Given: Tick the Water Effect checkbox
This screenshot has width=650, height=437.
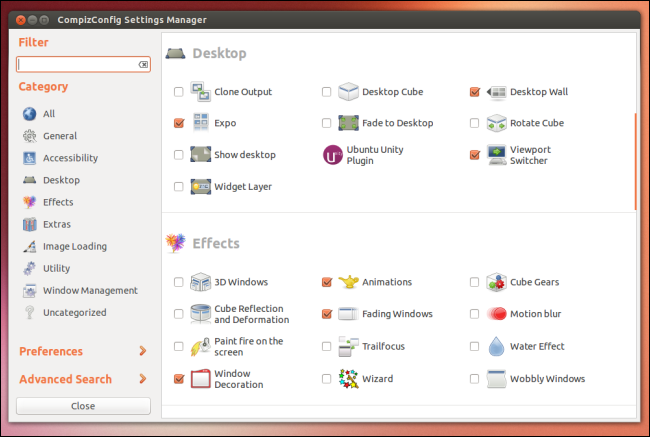Looking at the screenshot, I should (475, 346).
